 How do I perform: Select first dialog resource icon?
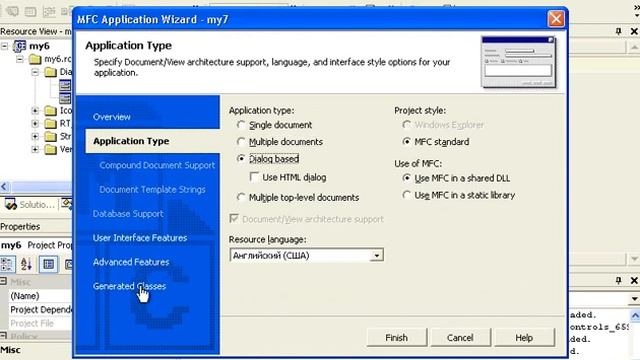point(65,85)
